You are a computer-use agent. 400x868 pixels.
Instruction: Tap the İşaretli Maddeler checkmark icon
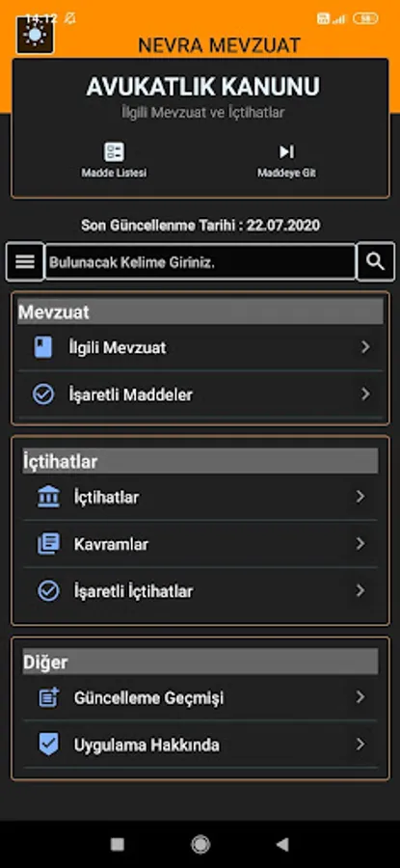[43, 394]
